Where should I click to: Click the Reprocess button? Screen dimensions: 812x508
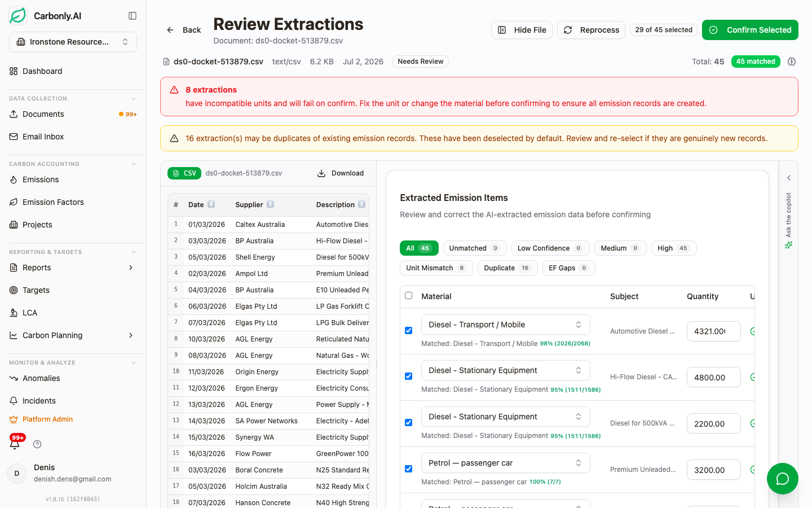591,30
